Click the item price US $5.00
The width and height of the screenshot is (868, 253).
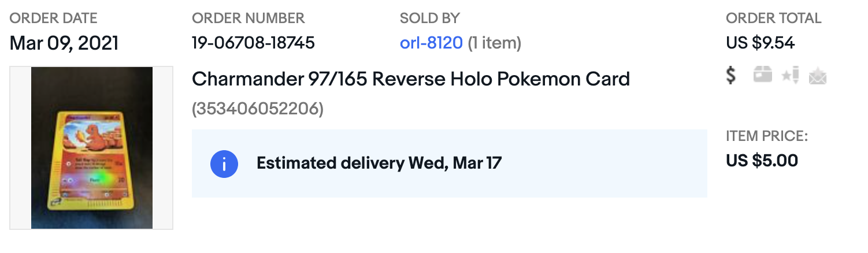pyautogui.click(x=762, y=161)
